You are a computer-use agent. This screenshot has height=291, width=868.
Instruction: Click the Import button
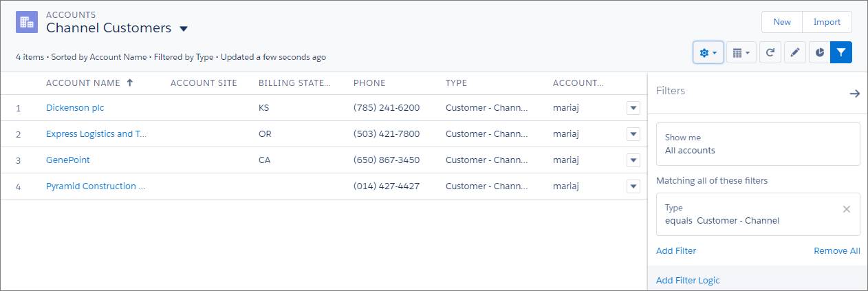(x=827, y=22)
